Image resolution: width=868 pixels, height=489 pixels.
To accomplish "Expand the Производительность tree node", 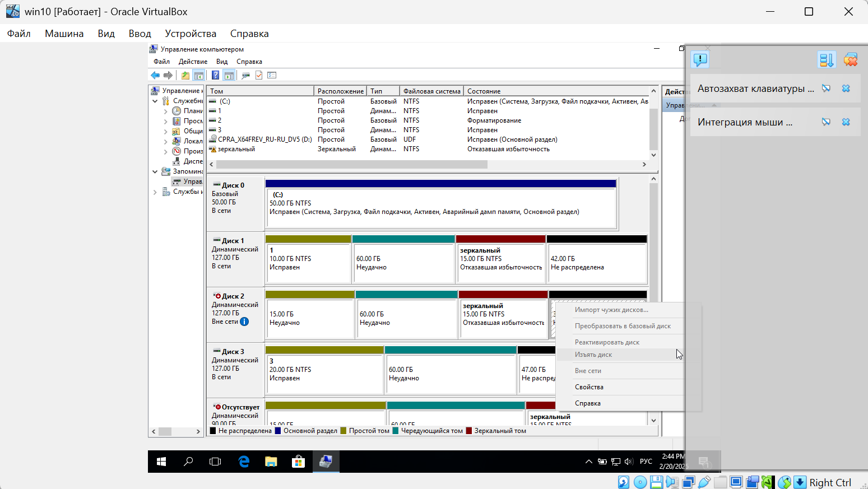I will tap(166, 151).
